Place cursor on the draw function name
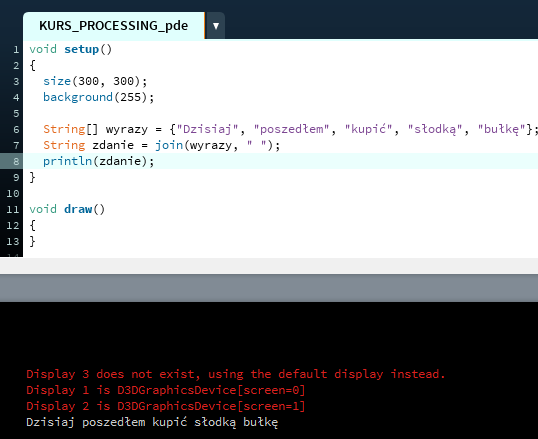Viewport: 538px width, 439px height. [x=78, y=209]
